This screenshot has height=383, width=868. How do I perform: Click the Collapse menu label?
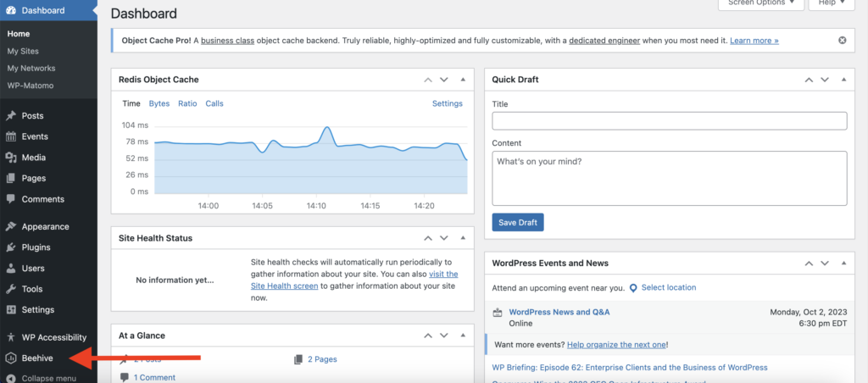(48, 379)
